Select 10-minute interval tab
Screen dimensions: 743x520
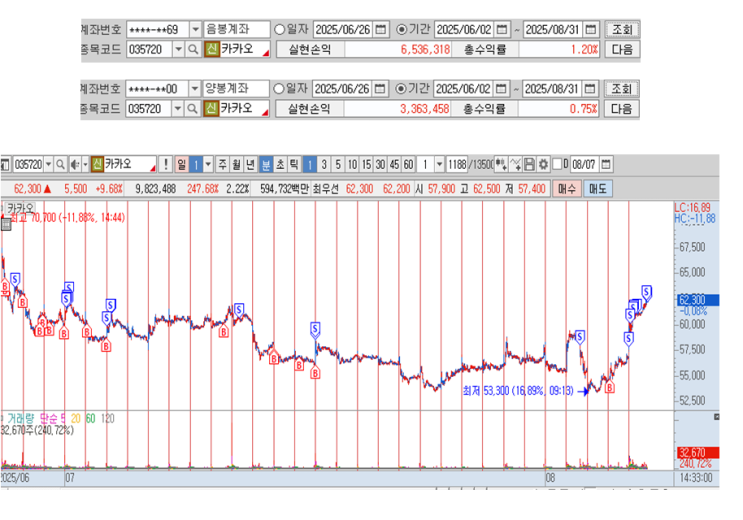(352, 164)
